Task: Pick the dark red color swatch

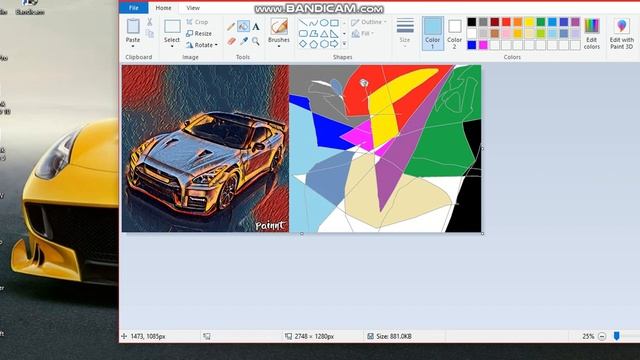Action: point(495,22)
